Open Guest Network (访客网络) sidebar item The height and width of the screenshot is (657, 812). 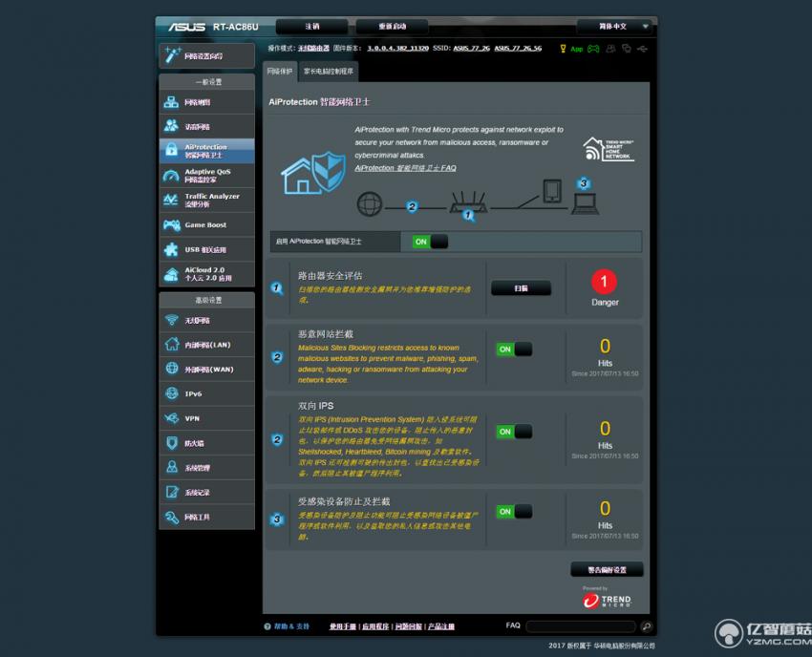click(x=206, y=126)
